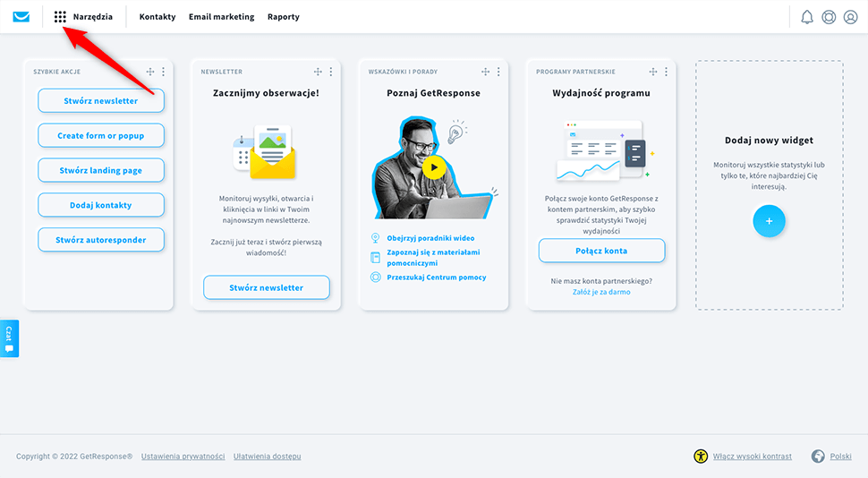The height and width of the screenshot is (478, 868).
Task: Click the newsletter envelope illustration
Action: point(265,152)
